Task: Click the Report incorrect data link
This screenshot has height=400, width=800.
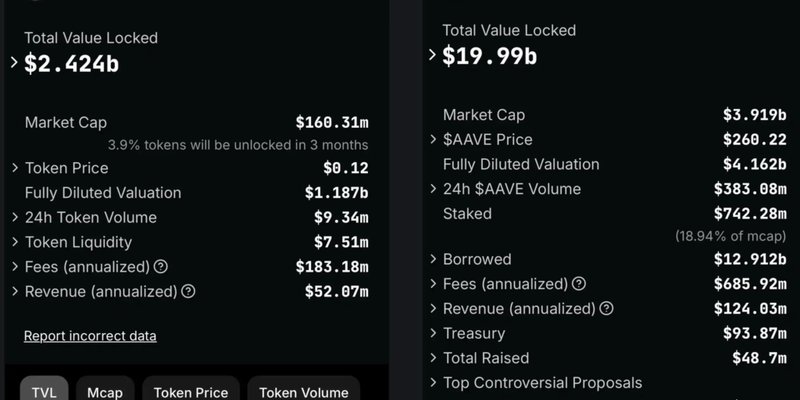Action: coord(90,336)
